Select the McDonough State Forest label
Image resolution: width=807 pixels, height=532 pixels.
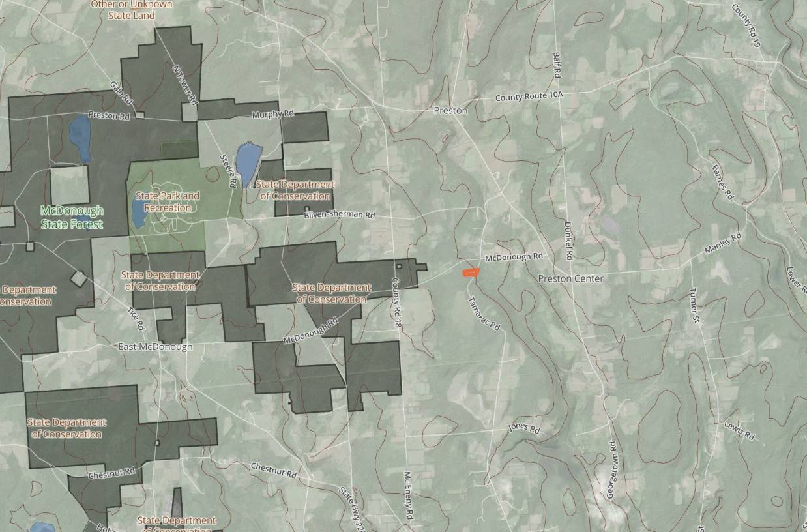[72, 218]
